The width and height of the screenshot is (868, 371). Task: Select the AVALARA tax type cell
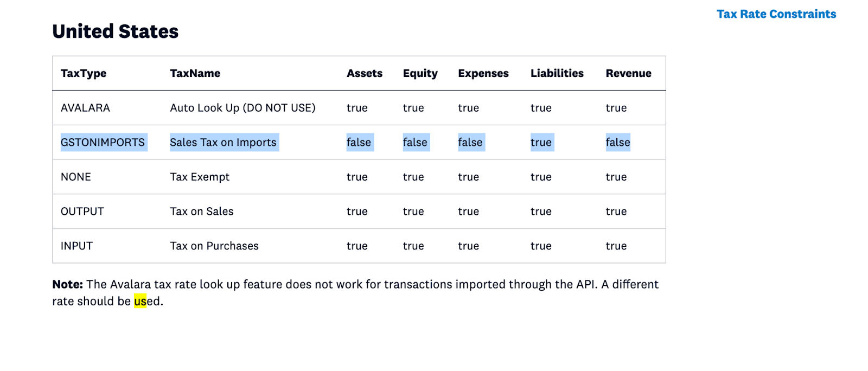pyautogui.click(x=85, y=108)
